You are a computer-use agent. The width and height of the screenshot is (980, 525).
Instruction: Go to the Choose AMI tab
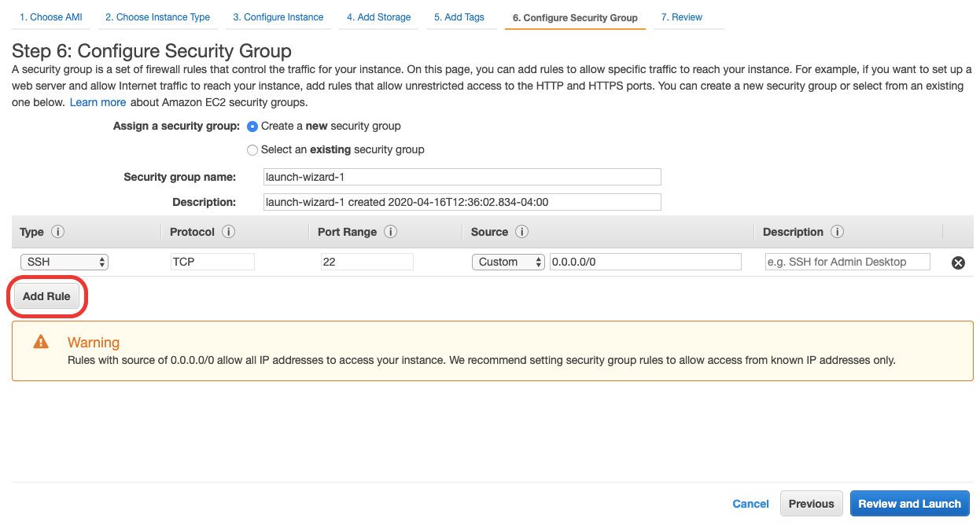(x=51, y=17)
